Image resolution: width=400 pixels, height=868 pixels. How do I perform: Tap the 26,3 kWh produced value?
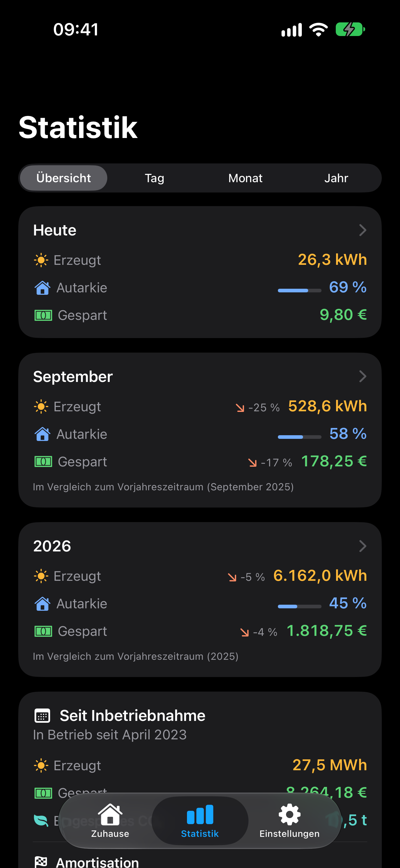coord(332,260)
